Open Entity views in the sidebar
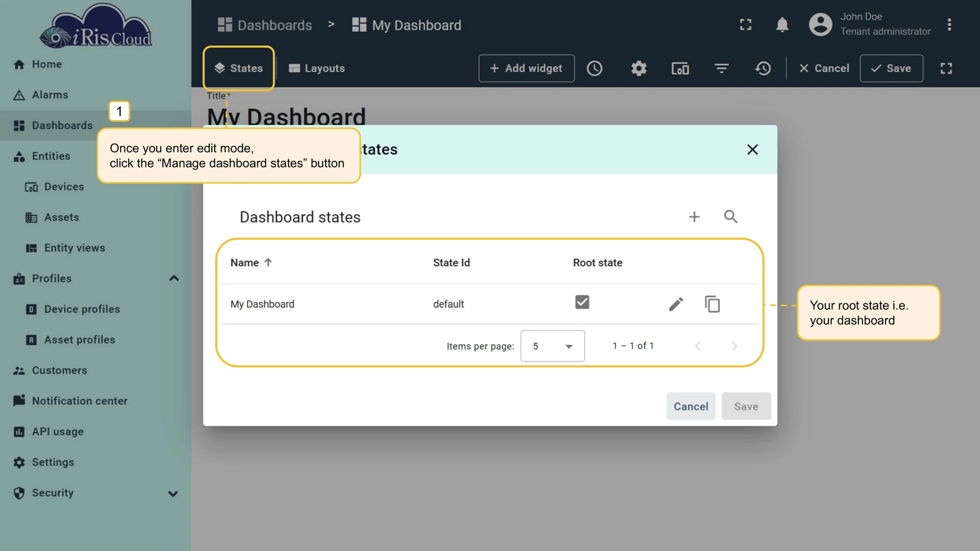 coord(95,248)
